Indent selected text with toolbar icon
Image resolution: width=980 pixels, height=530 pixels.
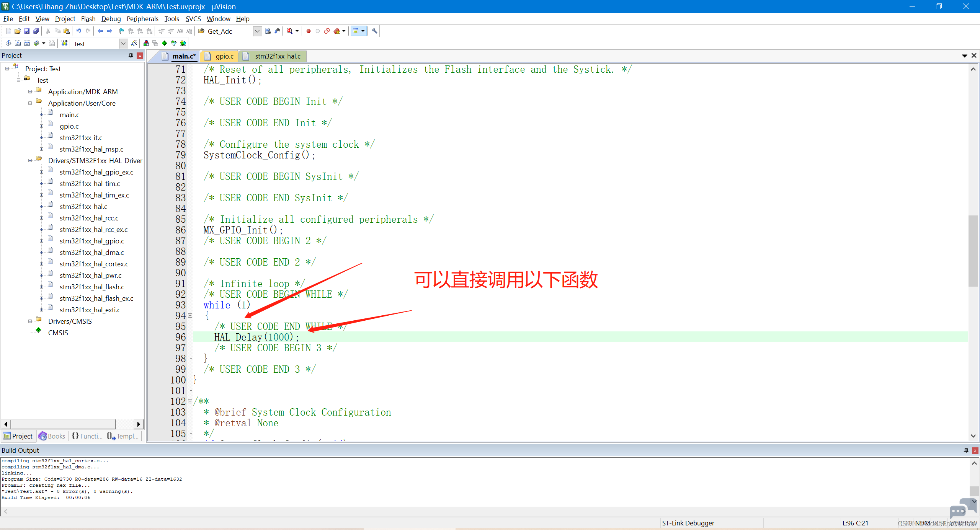(x=162, y=31)
